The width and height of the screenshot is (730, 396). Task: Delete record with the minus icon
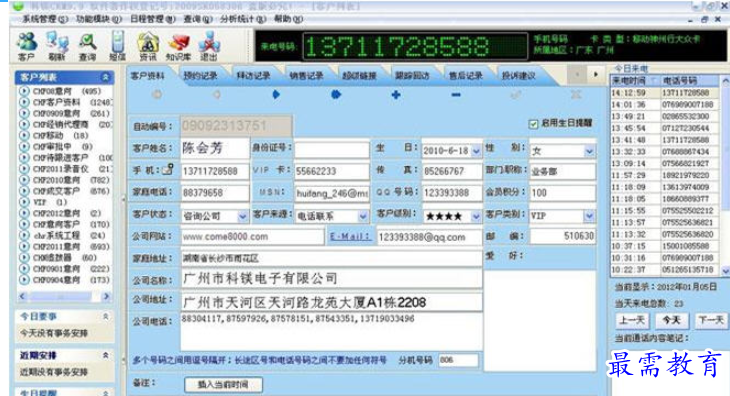pyautogui.click(x=456, y=94)
